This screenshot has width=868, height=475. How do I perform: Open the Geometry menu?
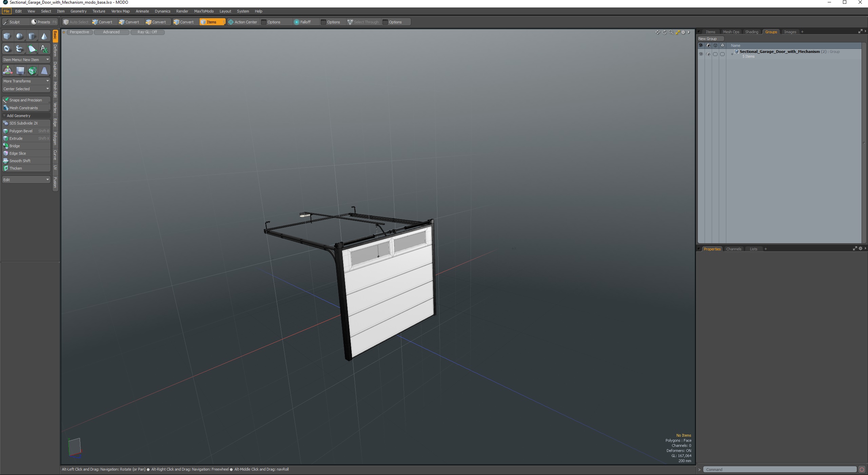point(78,11)
